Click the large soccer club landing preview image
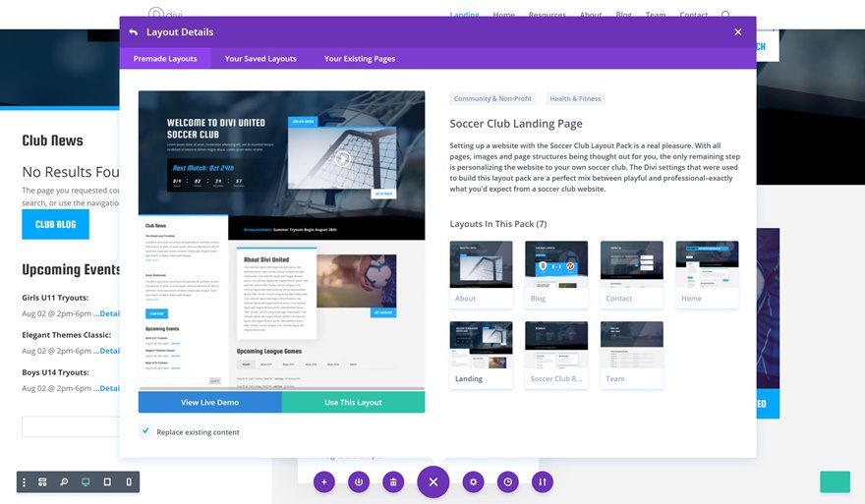865x504 pixels. (281, 241)
